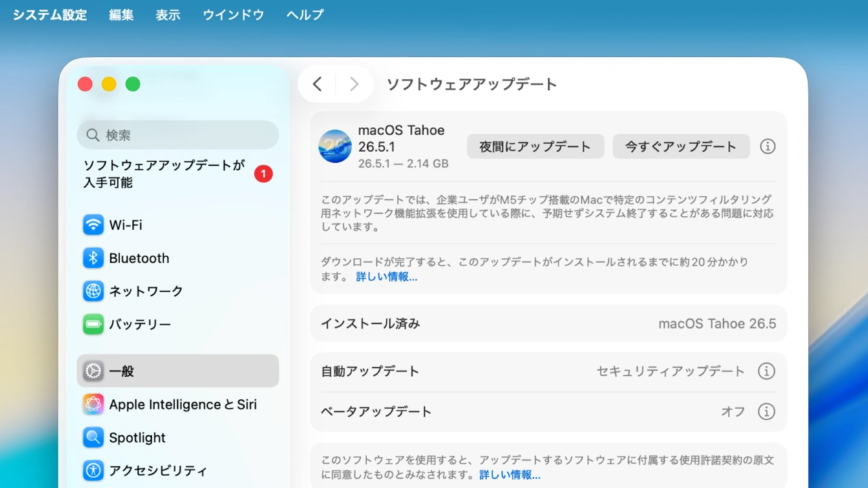The width and height of the screenshot is (868, 488).
Task: Click the info icon for 自動アップデート
Action: (x=766, y=371)
